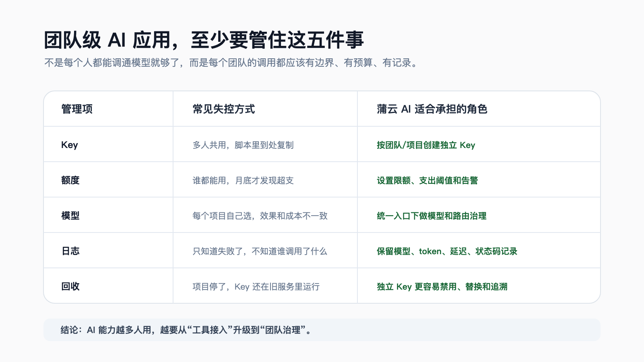This screenshot has width=644, height=362.
Task: Click the 模型 row label
Action: click(x=70, y=216)
